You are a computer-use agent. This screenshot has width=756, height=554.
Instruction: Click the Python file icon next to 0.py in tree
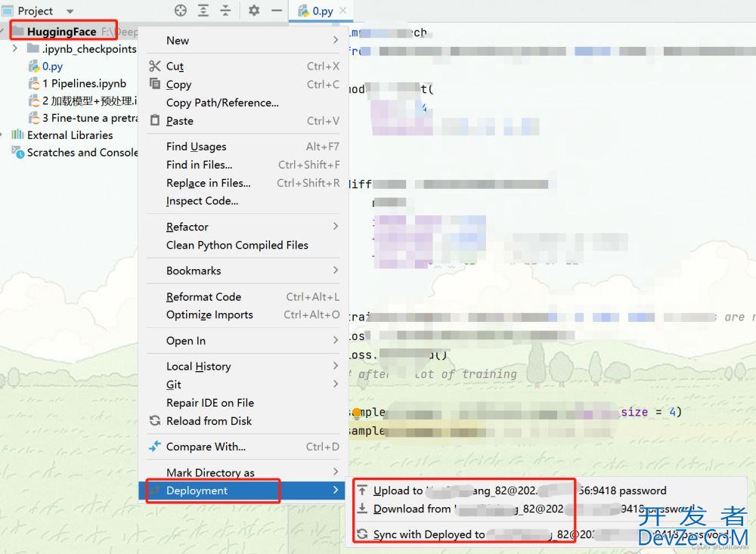click(x=34, y=66)
